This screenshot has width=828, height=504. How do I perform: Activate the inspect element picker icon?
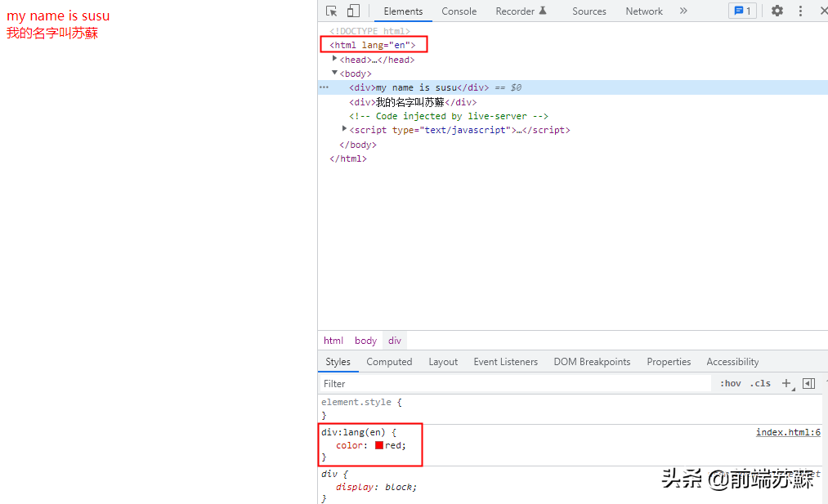click(332, 11)
